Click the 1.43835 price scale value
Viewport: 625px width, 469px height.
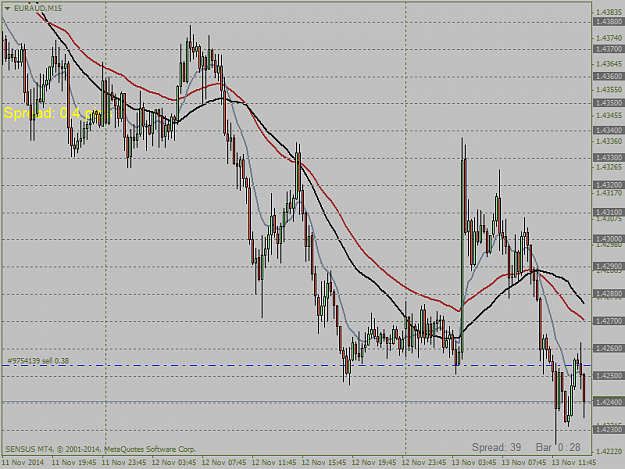click(609, 12)
